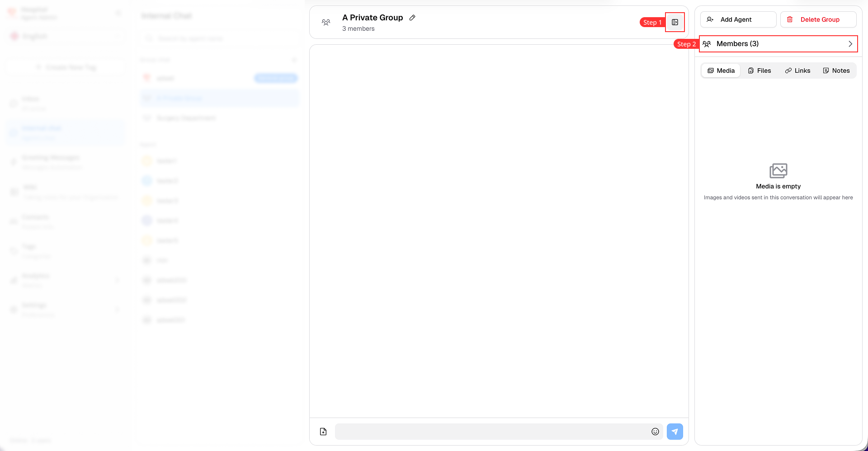Open the emoji picker
The height and width of the screenshot is (451, 868).
655,432
